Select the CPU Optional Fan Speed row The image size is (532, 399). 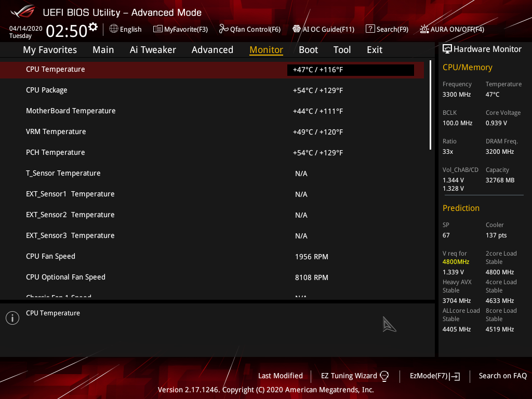pyautogui.click(x=212, y=277)
